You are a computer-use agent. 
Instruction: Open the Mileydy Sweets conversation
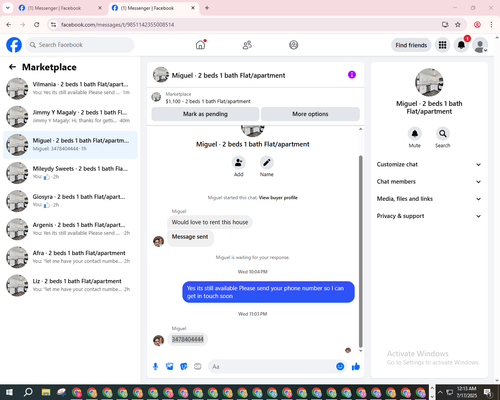coord(70,173)
